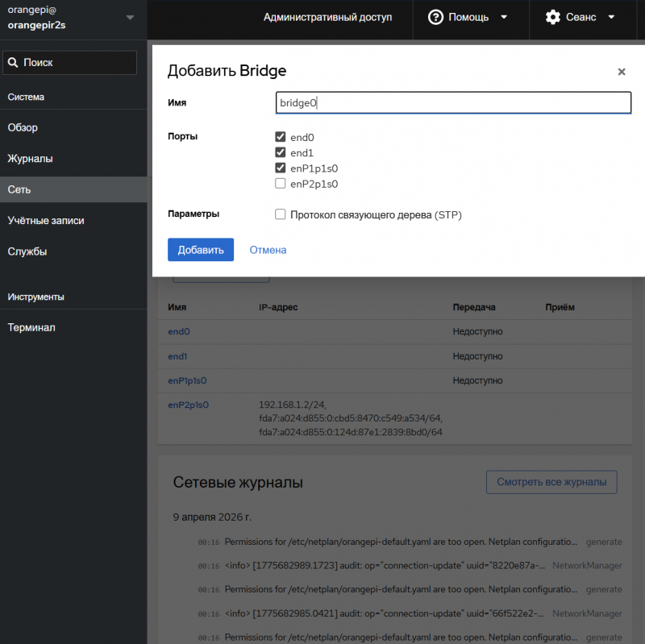Uncheck the end1 port checkbox
Screen dimensions: 645x644
click(281, 152)
